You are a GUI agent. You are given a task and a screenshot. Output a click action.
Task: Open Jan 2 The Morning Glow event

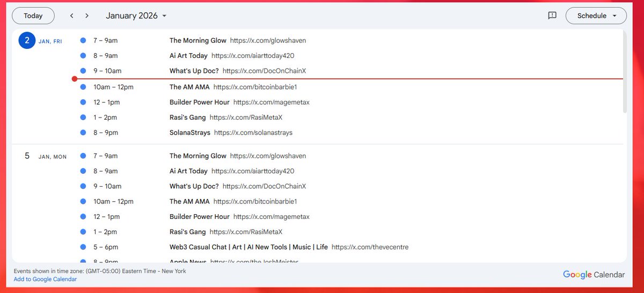[x=238, y=40]
